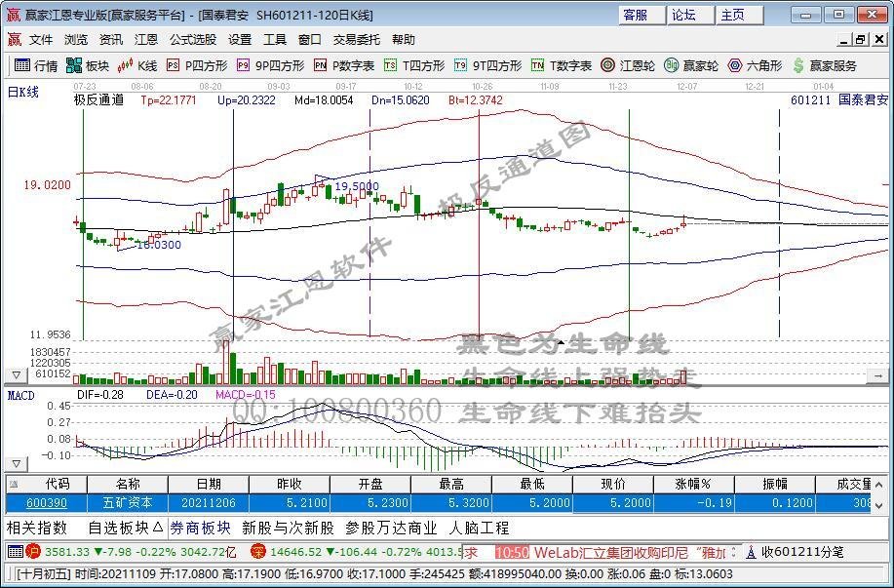
Task: Sort by the 振幅 column header
Action: [775, 485]
